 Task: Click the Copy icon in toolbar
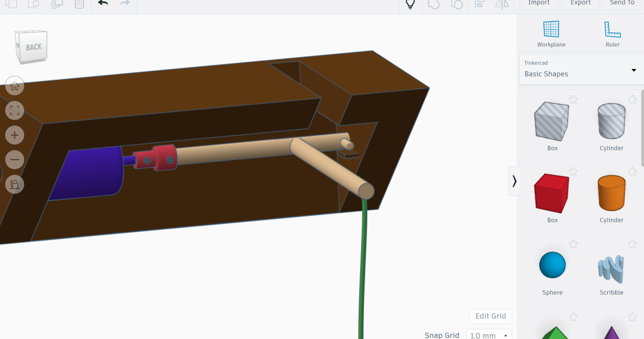[11, 4]
